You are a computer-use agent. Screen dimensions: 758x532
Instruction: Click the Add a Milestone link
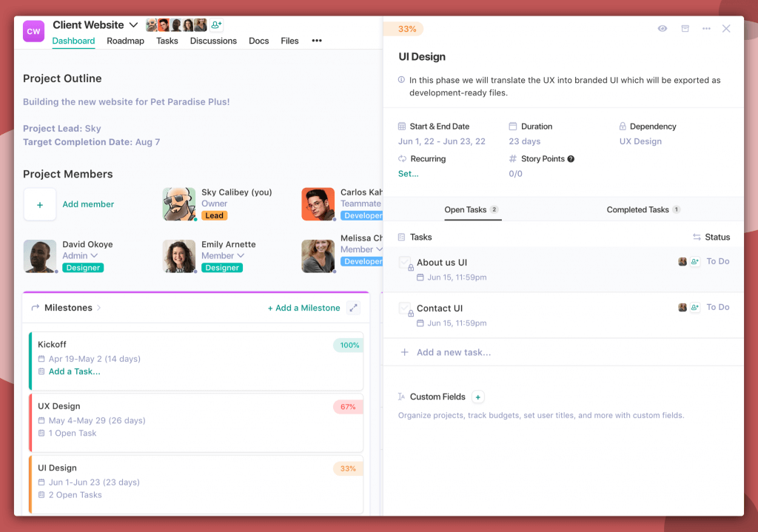tap(303, 308)
